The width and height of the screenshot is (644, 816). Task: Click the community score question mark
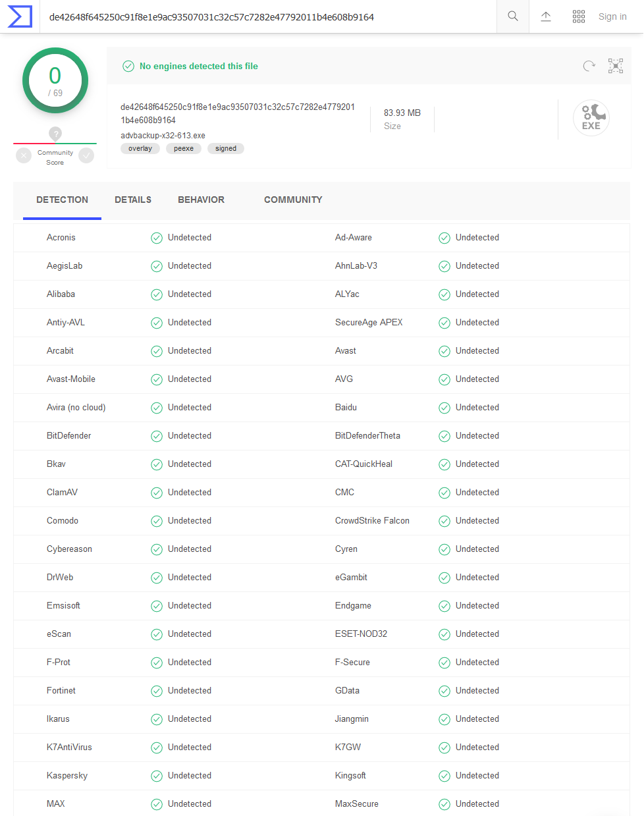click(x=55, y=134)
